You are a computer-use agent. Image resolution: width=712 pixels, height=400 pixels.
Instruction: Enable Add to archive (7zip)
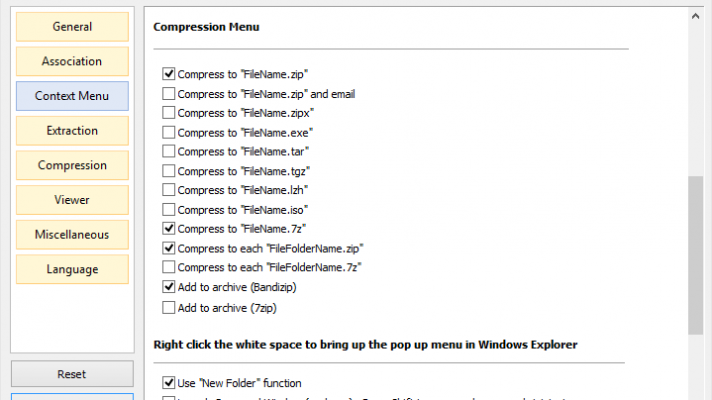(x=169, y=307)
